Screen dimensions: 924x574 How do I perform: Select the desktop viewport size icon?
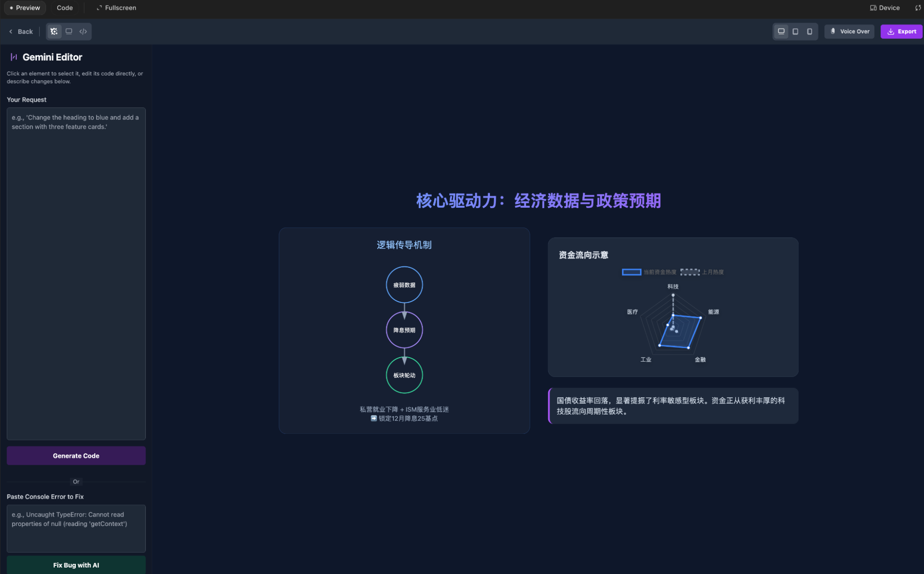tap(781, 31)
